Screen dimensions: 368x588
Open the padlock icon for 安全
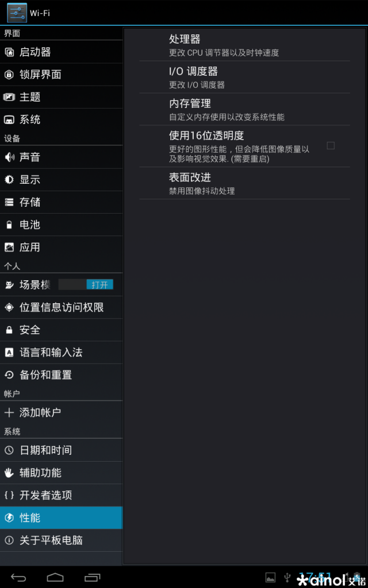[x=9, y=330]
